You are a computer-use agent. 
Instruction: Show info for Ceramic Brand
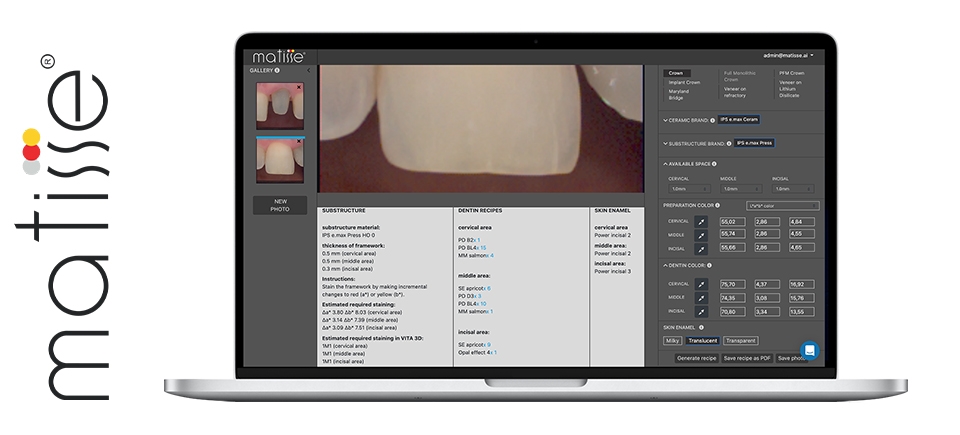point(713,120)
